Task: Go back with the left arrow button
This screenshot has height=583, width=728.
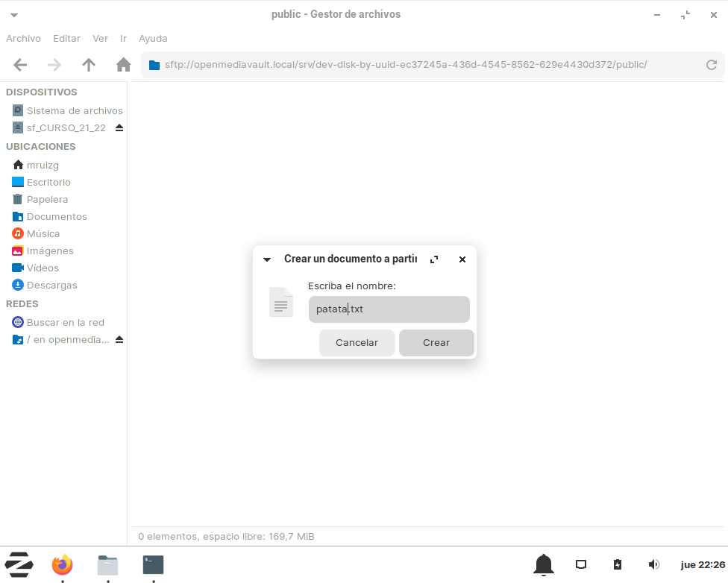Action: pyautogui.click(x=20, y=65)
